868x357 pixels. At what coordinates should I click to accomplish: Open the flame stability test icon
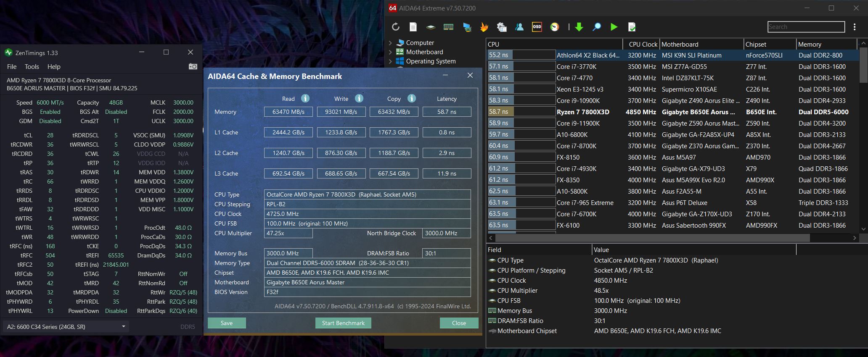coord(484,27)
